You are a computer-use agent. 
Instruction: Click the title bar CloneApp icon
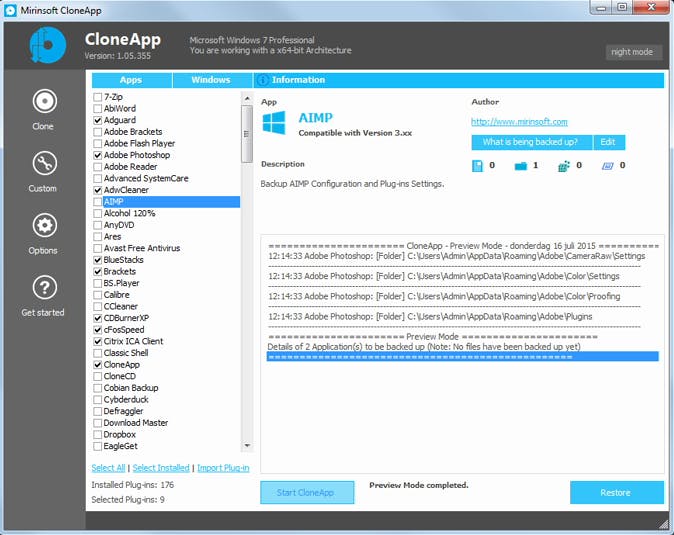pyautogui.click(x=10, y=10)
